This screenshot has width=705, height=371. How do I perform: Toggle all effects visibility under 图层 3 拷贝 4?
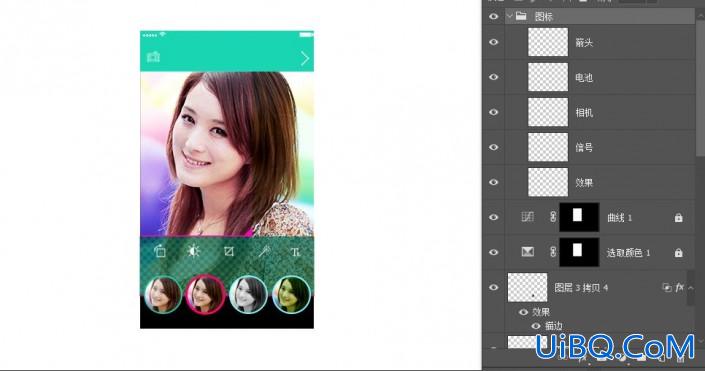pos(523,312)
